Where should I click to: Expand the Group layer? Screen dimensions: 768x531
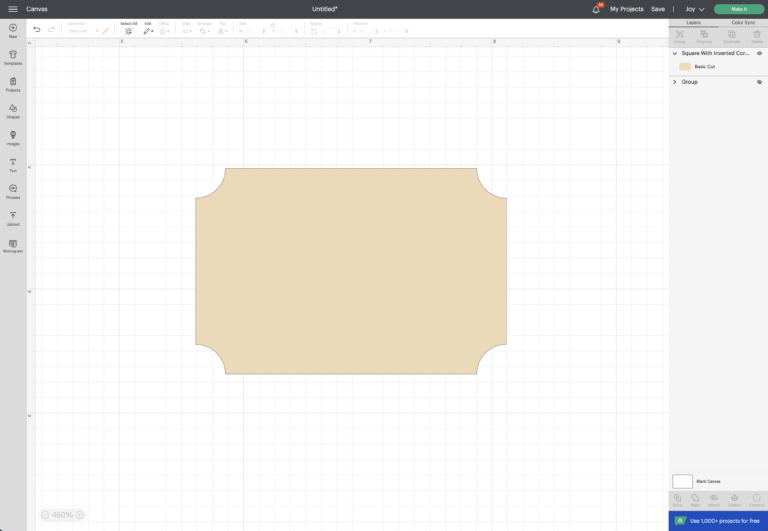point(675,82)
